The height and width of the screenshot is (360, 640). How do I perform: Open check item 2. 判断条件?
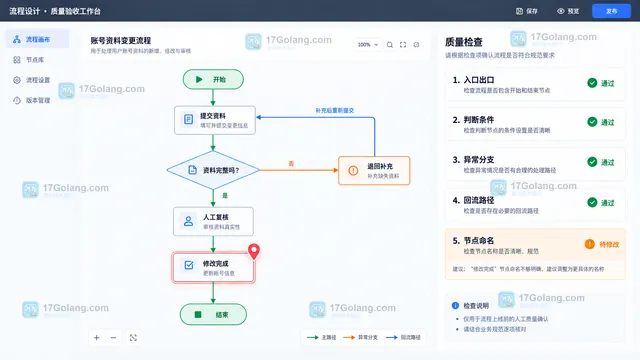click(535, 124)
